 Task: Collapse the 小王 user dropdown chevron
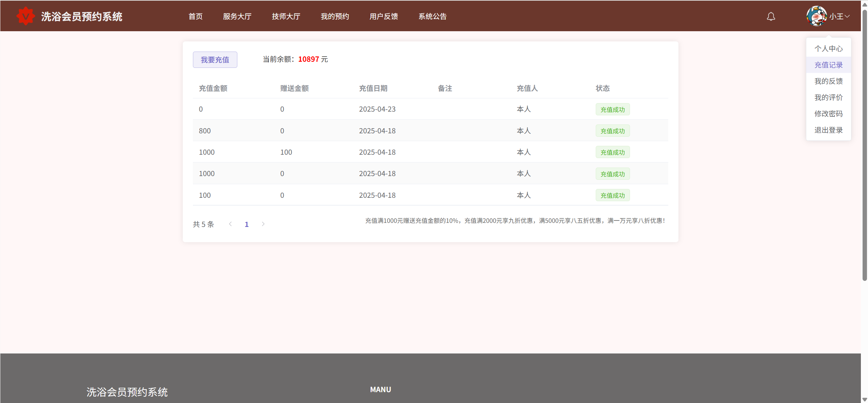(x=847, y=16)
